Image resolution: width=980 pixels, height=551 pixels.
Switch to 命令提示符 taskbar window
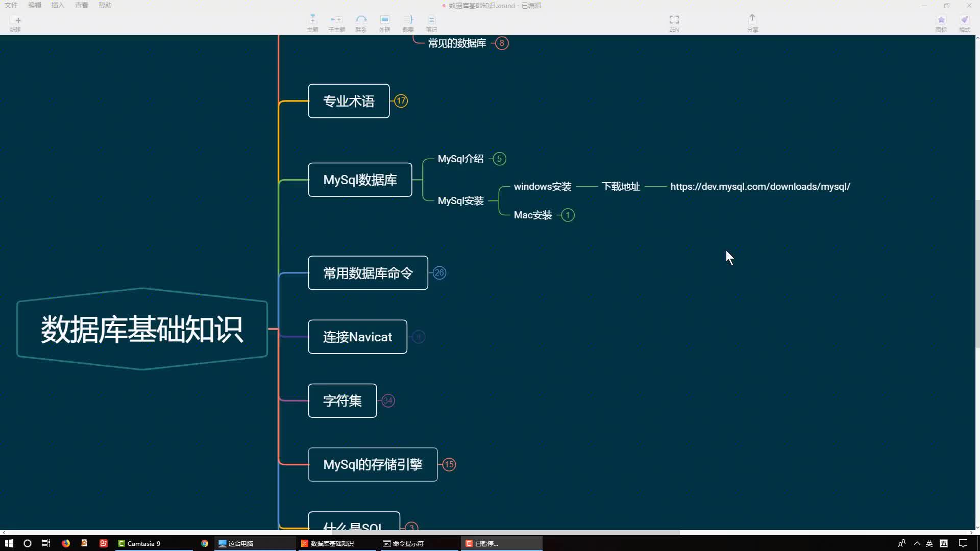419,543
